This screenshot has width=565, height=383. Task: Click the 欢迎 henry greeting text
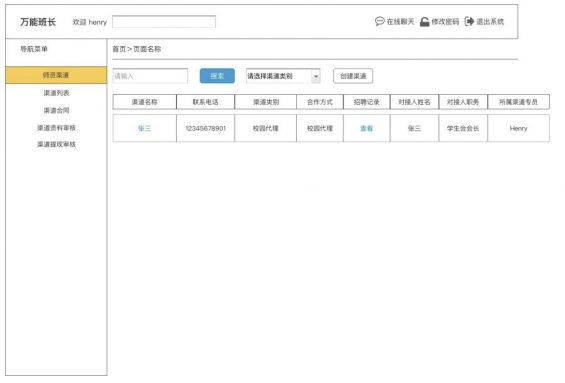[x=90, y=22]
